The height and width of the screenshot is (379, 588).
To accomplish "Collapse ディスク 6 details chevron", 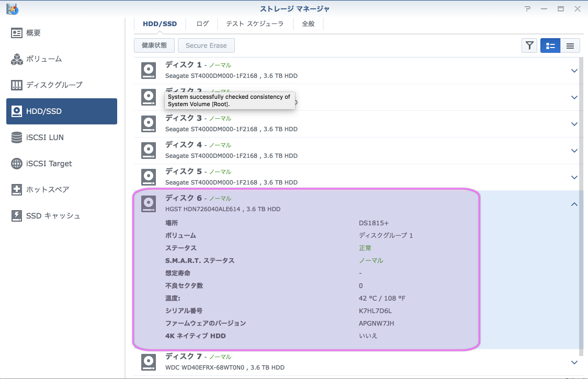I will click(x=574, y=204).
